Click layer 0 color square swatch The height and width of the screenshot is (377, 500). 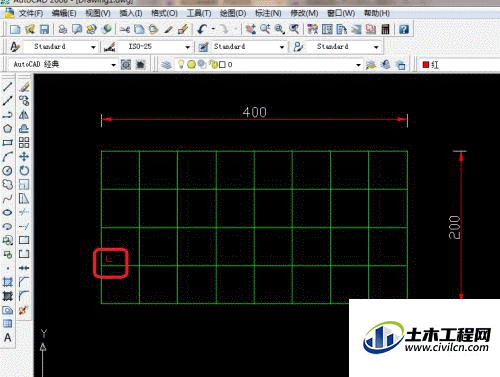[222, 65]
